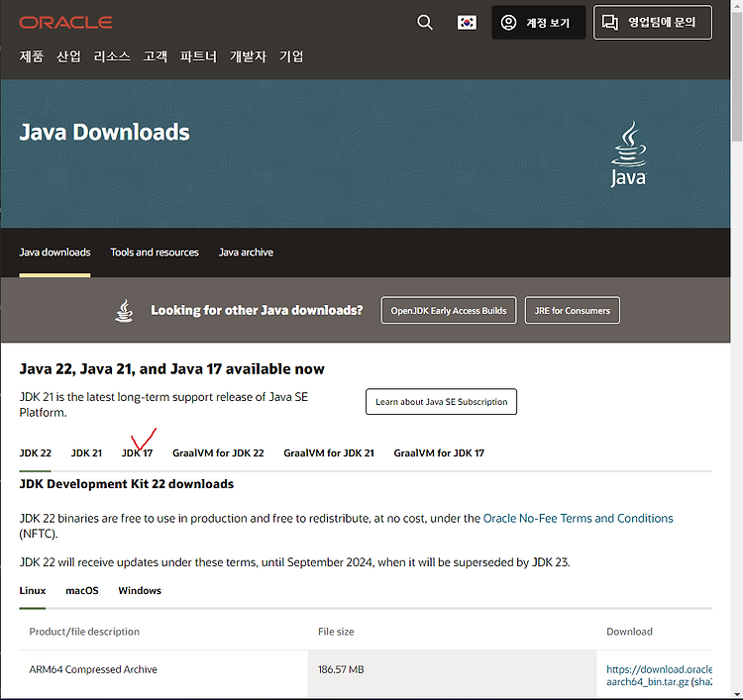This screenshot has height=700, width=743.
Task: Open the site search magnifier icon
Action: (425, 22)
